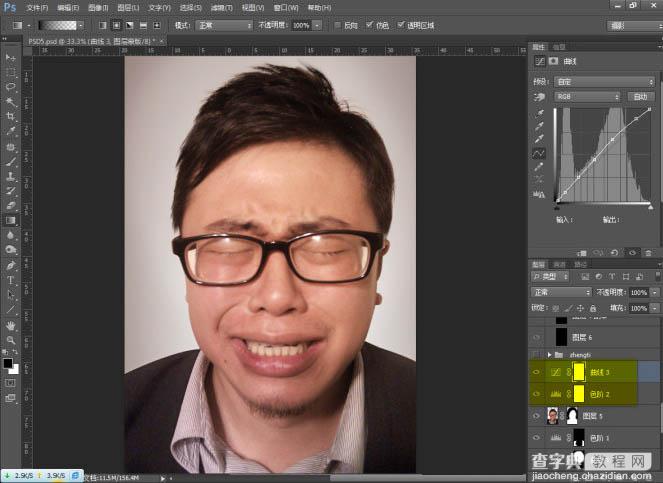
Task: Select the Pen tool
Action: point(11,265)
